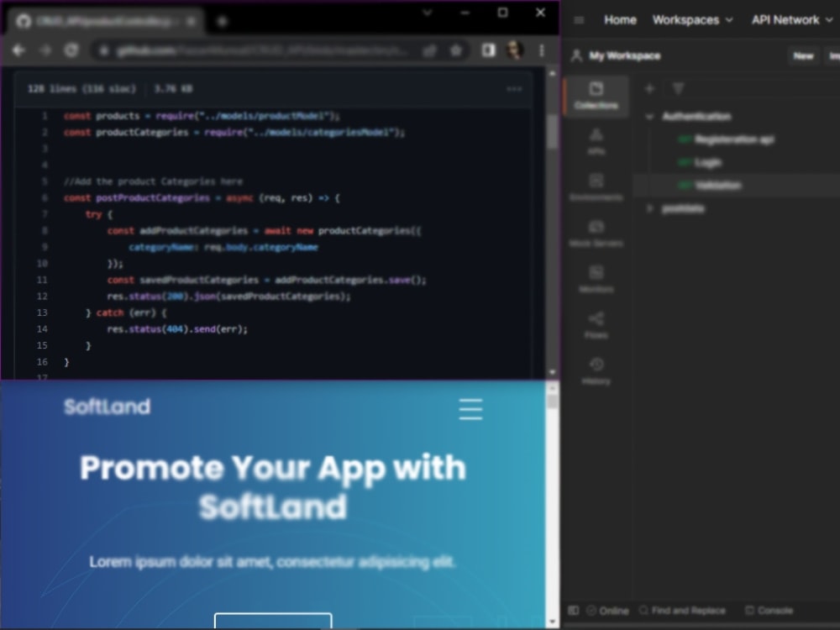This screenshot has height=630, width=840.
Task: Collapse the Authentication collection
Action: [x=648, y=117]
